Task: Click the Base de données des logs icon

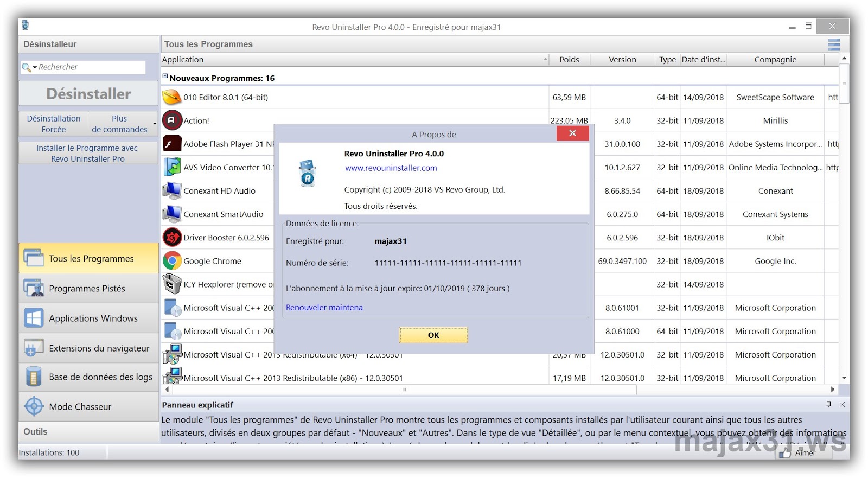Action: 34,377
